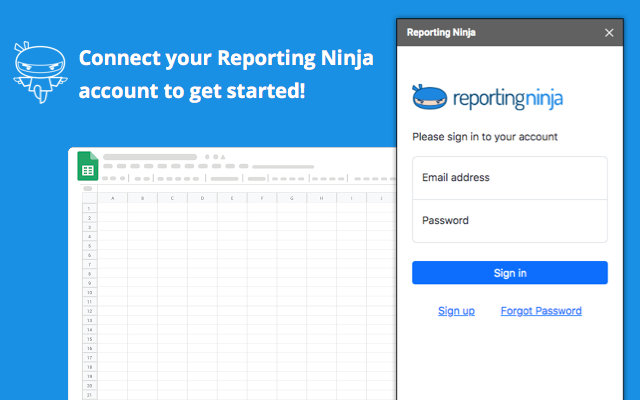The width and height of the screenshot is (640, 400).
Task: Select row 1 header in spreadsheet
Action: [89, 209]
